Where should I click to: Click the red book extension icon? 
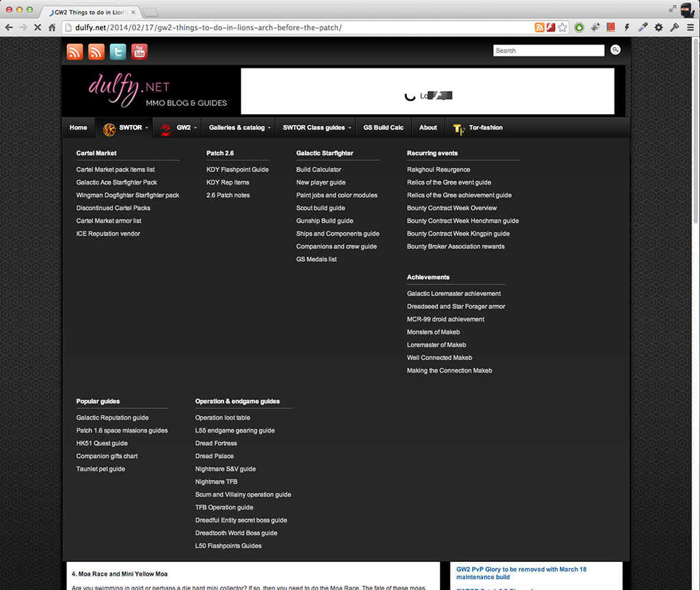click(610, 28)
